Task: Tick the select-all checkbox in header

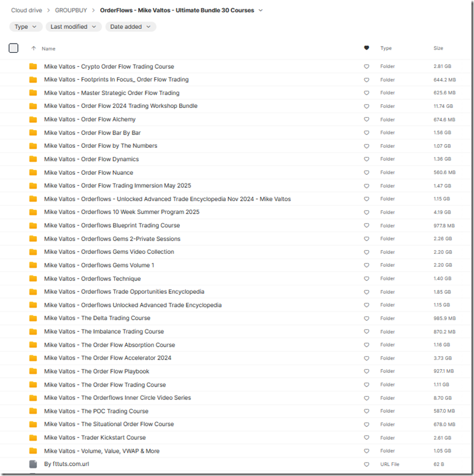Action: (x=14, y=48)
